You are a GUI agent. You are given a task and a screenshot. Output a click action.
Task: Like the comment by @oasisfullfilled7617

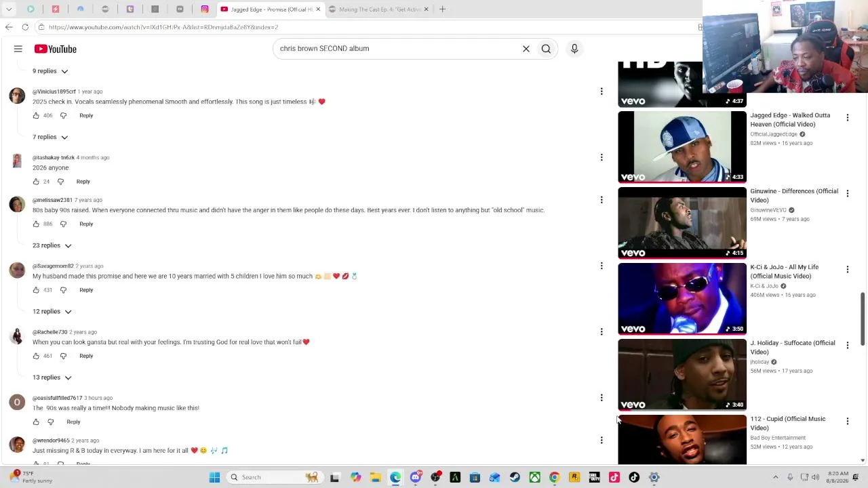tap(36, 422)
